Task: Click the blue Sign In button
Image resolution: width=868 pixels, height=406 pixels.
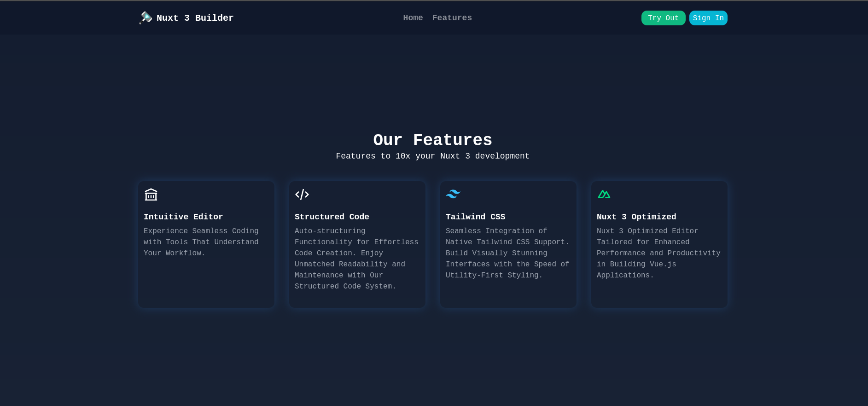Action: click(708, 18)
